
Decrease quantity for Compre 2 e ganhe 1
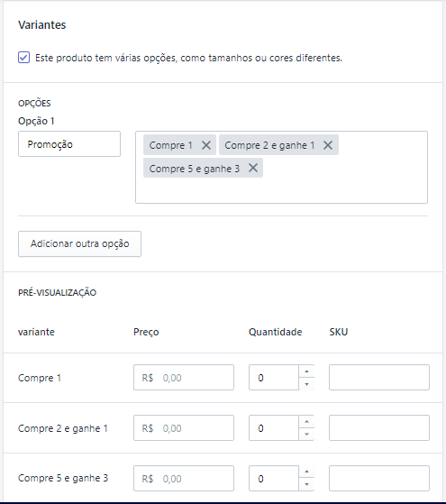pyautogui.click(x=307, y=435)
